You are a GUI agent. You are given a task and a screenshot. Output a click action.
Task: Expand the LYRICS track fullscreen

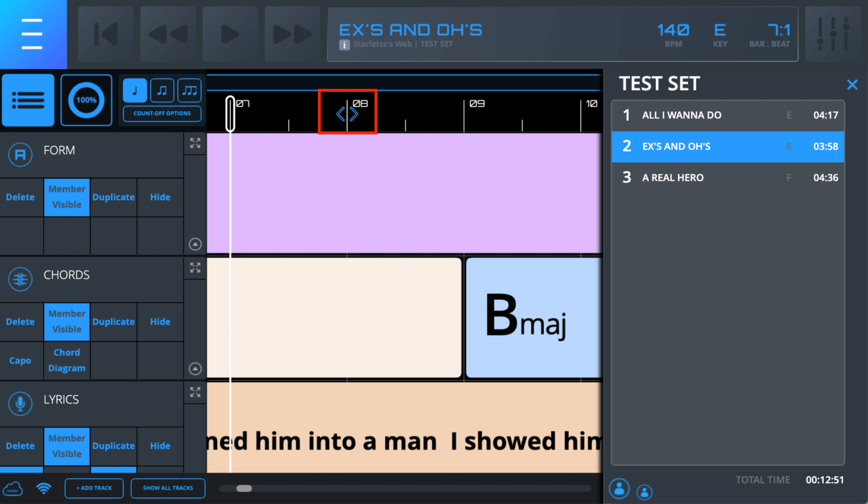195,392
